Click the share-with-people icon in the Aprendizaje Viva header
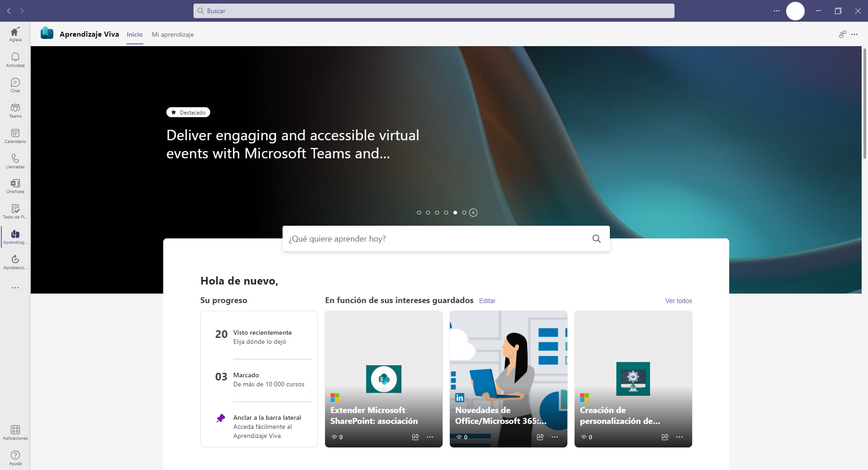The height and width of the screenshot is (470, 868). click(x=842, y=34)
